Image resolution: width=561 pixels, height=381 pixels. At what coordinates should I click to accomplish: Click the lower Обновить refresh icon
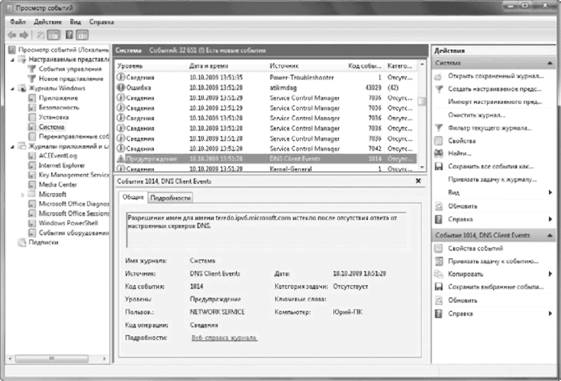click(x=439, y=301)
